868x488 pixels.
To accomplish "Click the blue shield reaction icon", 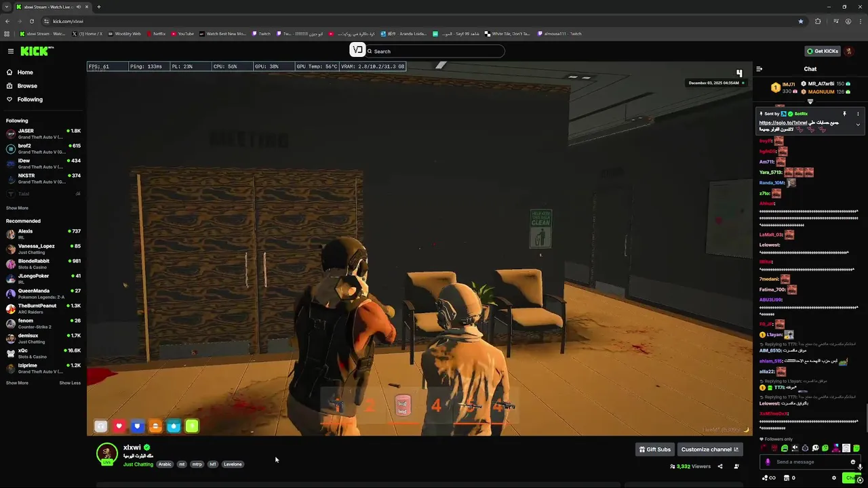I will click(x=137, y=426).
